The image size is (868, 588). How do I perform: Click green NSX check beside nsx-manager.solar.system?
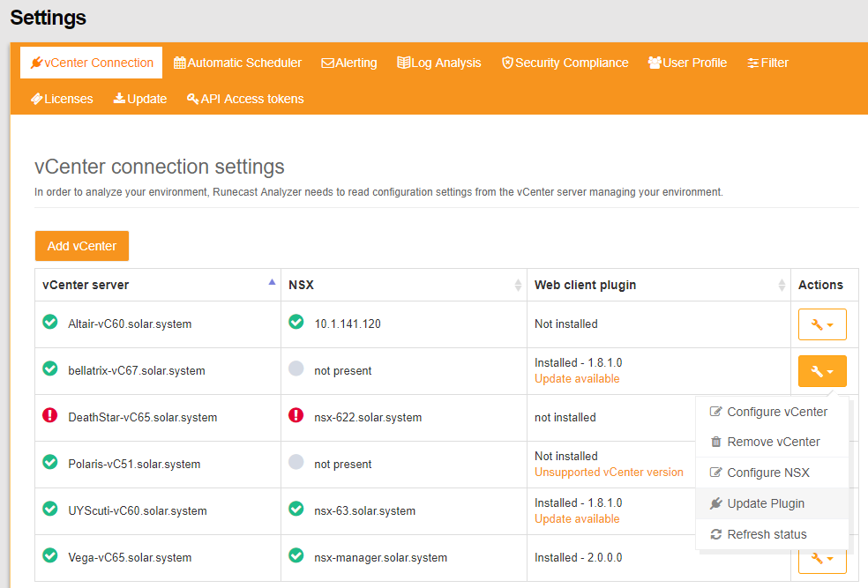point(296,555)
